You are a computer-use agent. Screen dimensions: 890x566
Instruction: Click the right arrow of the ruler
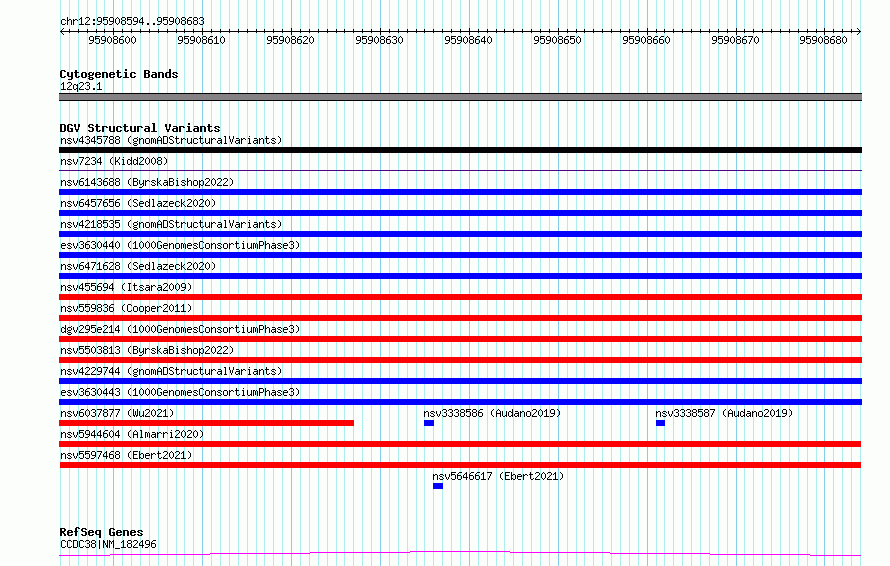tap(859, 32)
